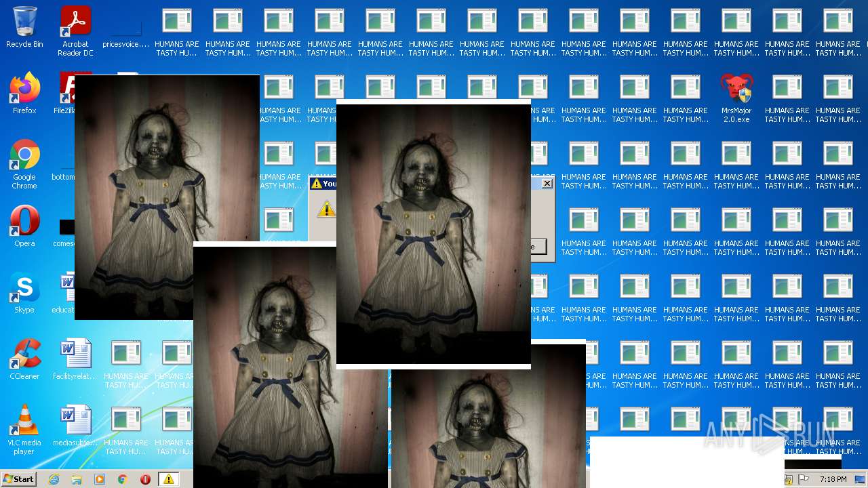Image resolution: width=868 pixels, height=488 pixels.
Task: Open the Opera desktop shortcut
Action: [x=24, y=226]
